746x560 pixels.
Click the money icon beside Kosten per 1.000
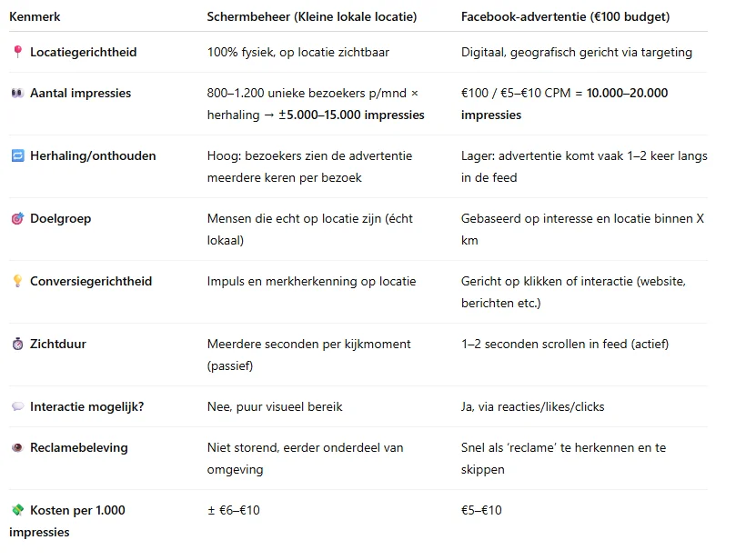(x=17, y=510)
